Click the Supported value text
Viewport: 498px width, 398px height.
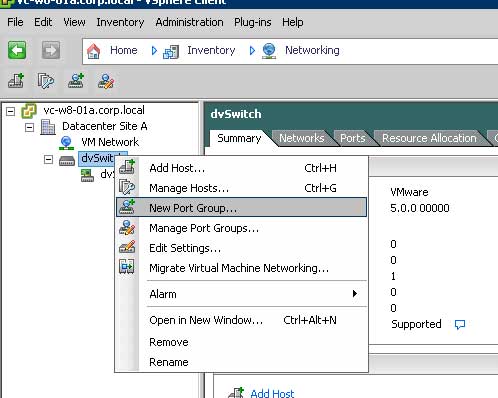pyautogui.click(x=416, y=324)
